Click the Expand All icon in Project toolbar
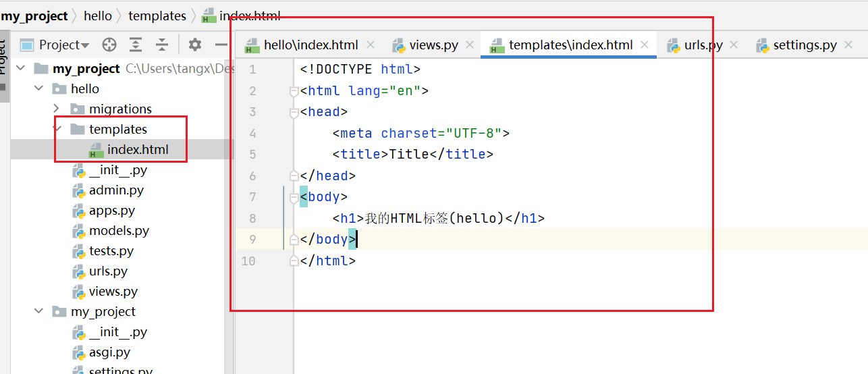 pyautogui.click(x=136, y=45)
